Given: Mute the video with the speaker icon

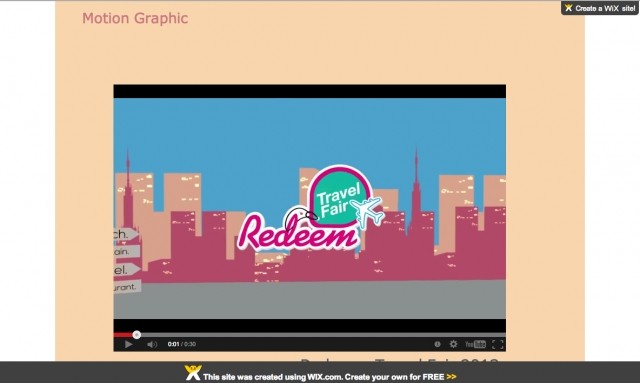Looking at the screenshot, I should (x=152, y=344).
